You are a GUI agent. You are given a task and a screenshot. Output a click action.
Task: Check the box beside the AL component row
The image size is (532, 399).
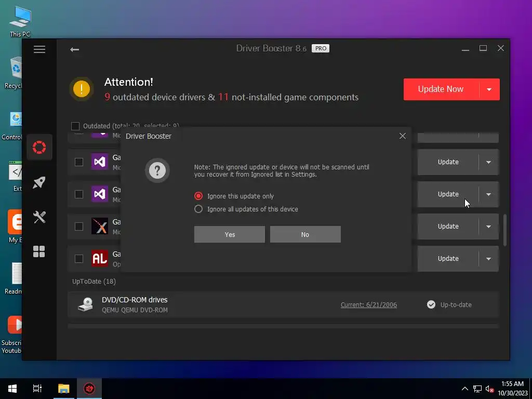tap(79, 259)
